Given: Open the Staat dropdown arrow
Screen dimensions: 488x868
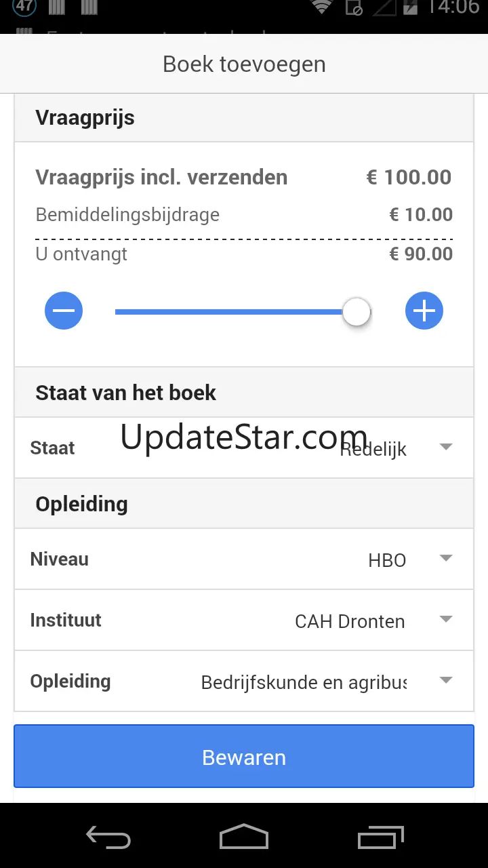Looking at the screenshot, I should [445, 447].
